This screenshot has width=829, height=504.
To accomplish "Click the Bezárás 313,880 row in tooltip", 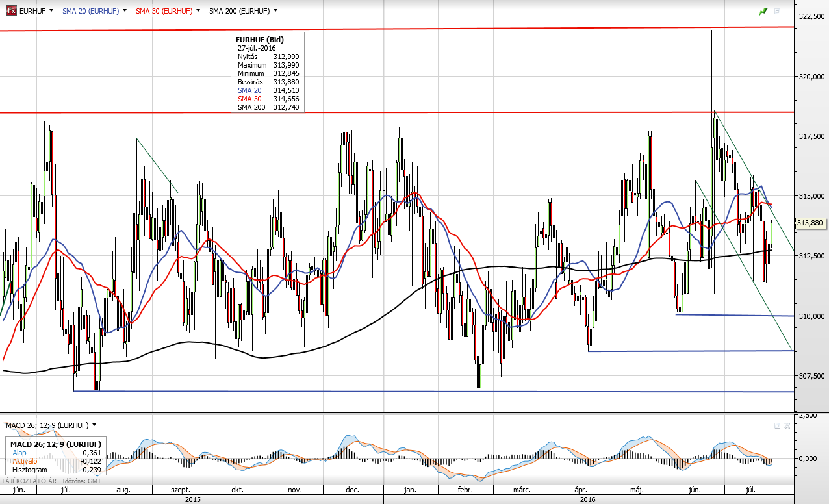I will click(x=268, y=82).
